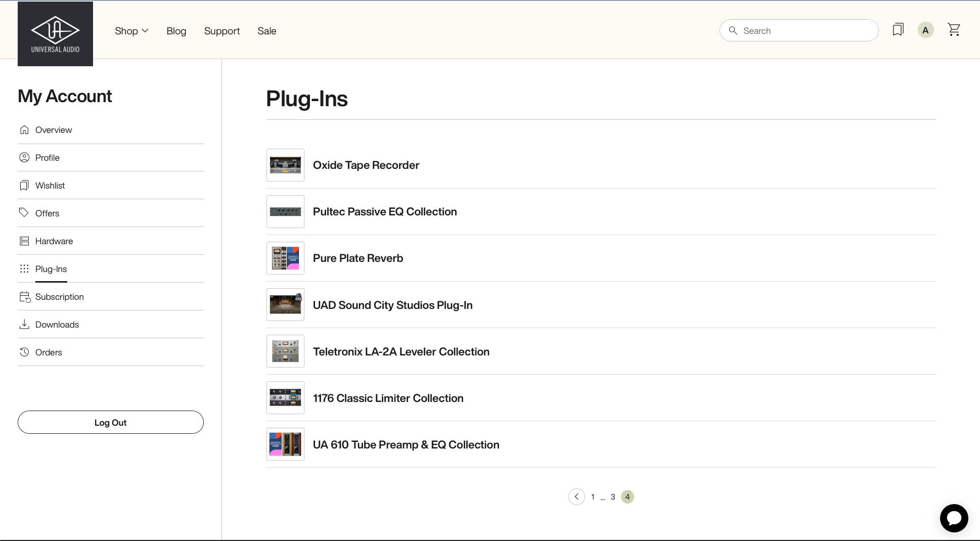Expand the Shop dropdown menu
The image size is (980, 541).
pyautogui.click(x=131, y=31)
